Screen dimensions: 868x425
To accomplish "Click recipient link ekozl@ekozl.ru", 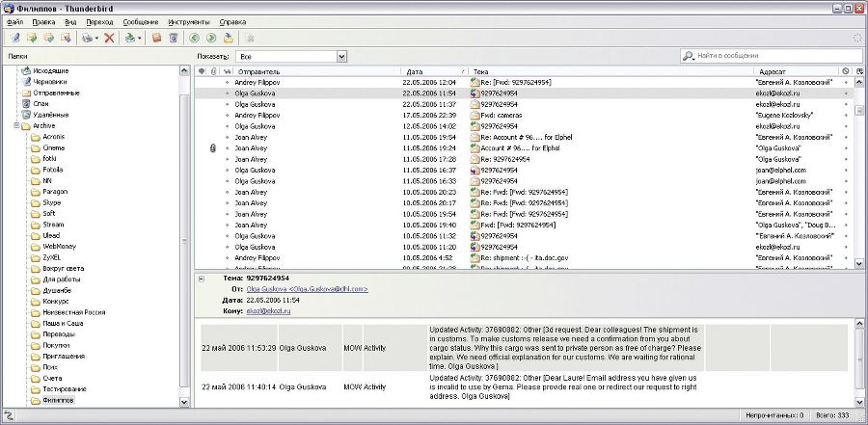I will pos(269,311).
